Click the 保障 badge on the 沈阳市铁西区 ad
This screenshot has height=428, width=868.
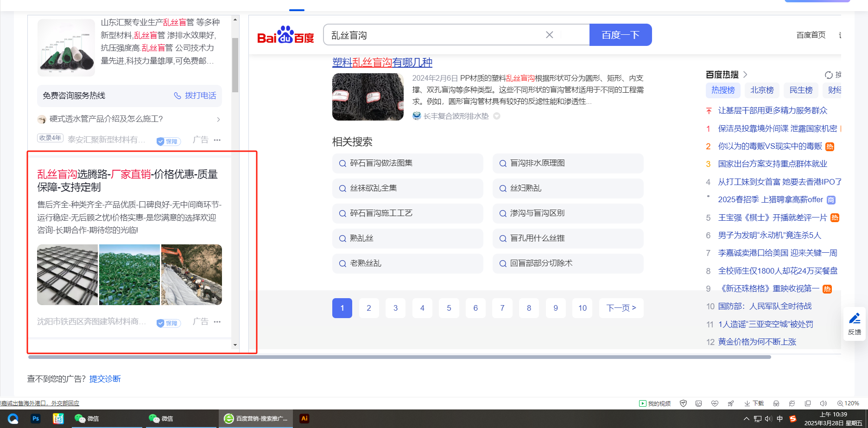168,323
